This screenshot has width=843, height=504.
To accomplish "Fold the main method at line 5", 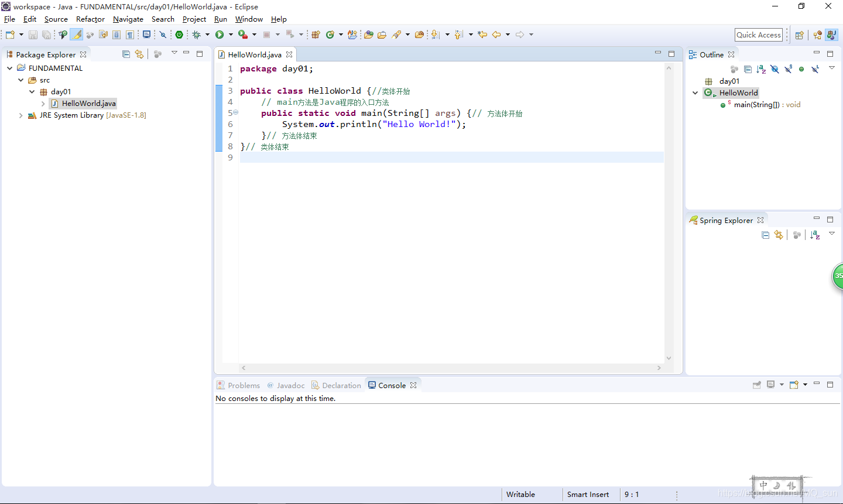I will (235, 112).
